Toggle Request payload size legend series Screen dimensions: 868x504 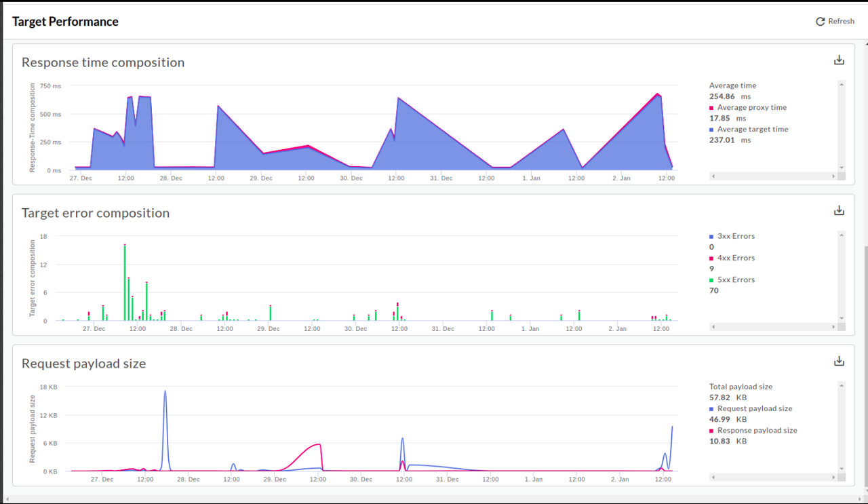[751, 408]
